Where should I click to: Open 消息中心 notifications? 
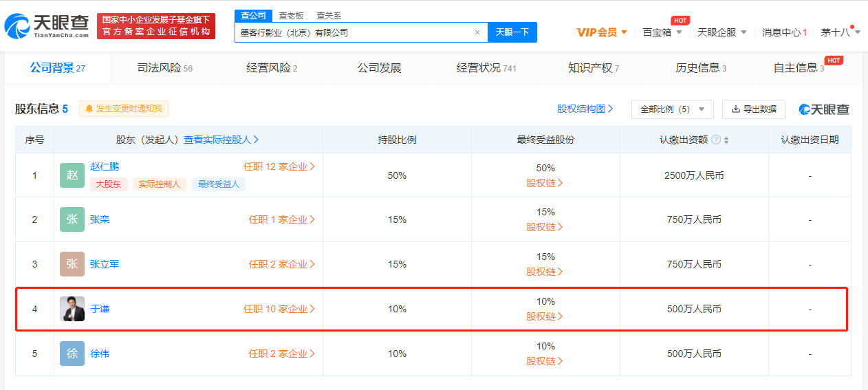click(x=784, y=32)
